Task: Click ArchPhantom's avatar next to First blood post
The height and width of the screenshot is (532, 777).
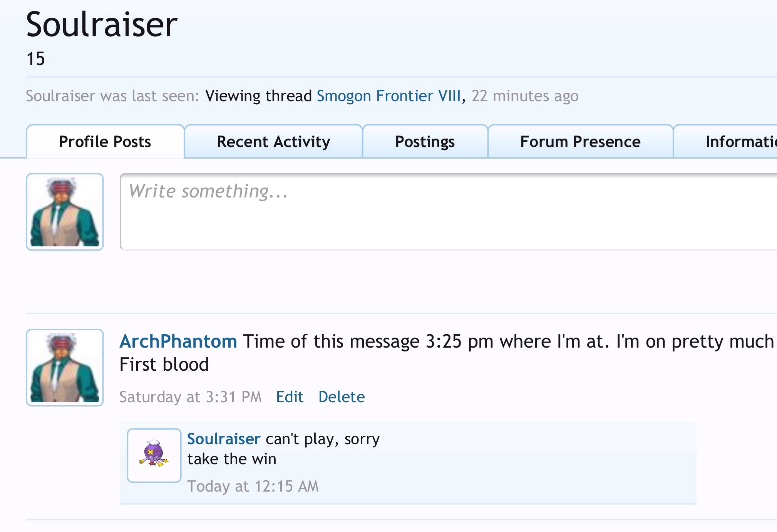Action: click(65, 367)
